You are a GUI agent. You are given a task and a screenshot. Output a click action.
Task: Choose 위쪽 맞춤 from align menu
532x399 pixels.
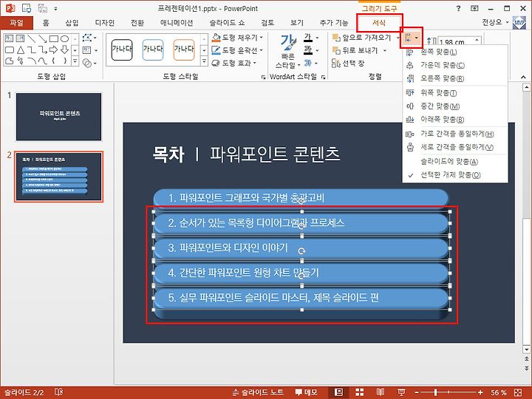[454, 92]
